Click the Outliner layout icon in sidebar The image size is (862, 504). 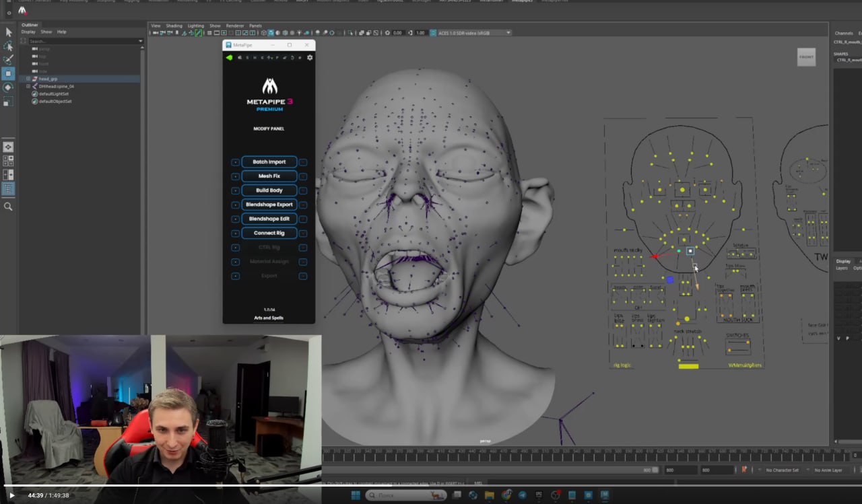(x=8, y=189)
